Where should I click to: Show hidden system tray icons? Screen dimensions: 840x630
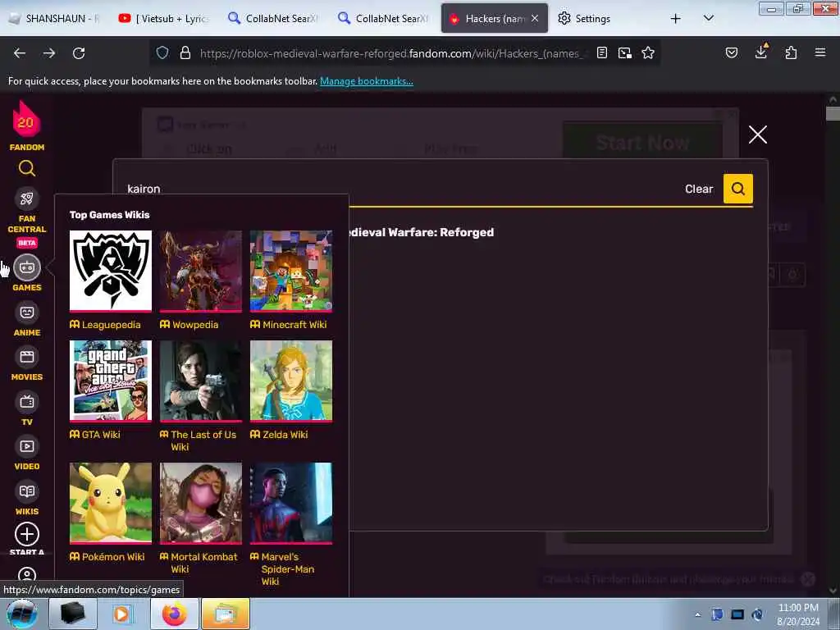click(x=697, y=614)
